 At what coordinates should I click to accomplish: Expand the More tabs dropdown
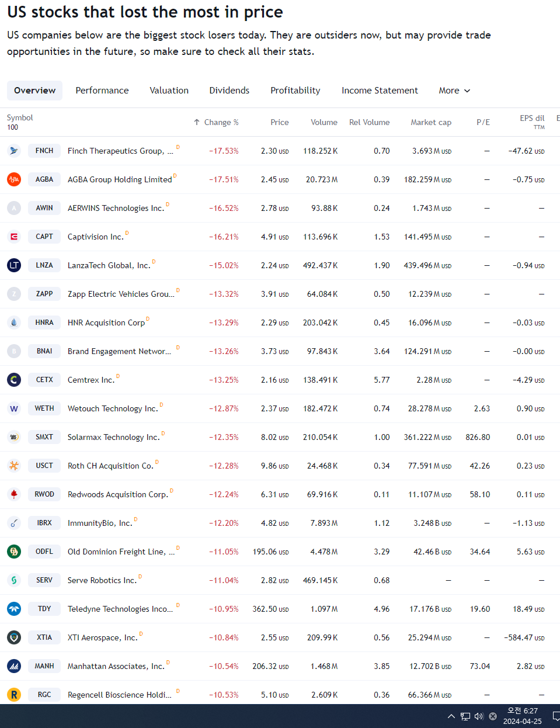click(454, 91)
